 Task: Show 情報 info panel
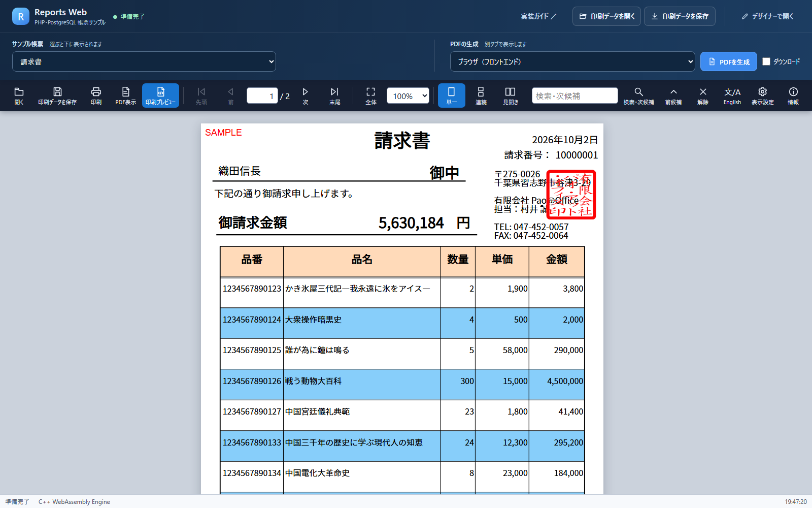tap(793, 96)
